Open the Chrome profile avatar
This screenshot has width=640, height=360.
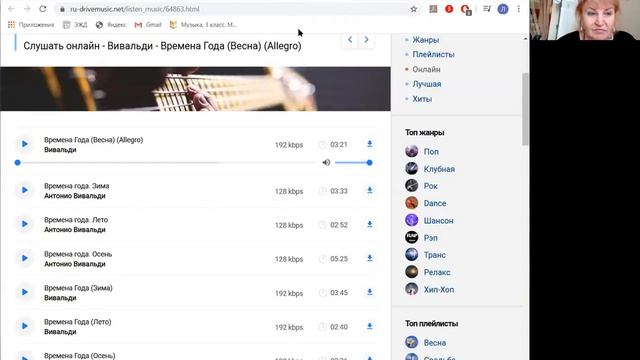(x=503, y=9)
